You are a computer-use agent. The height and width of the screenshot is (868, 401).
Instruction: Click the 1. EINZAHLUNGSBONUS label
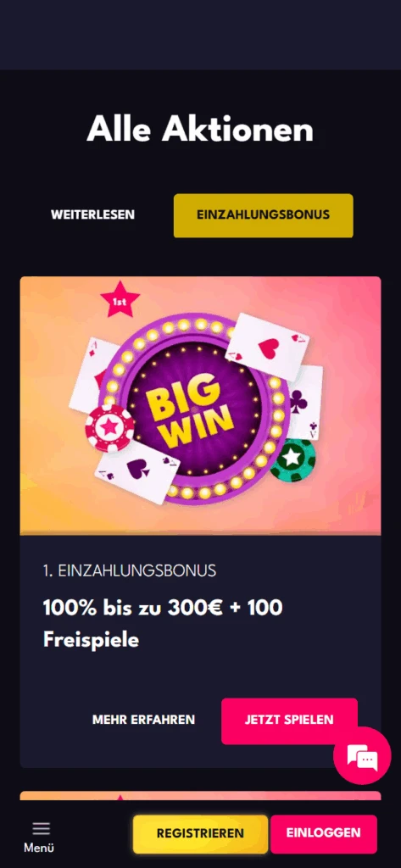[x=130, y=570]
